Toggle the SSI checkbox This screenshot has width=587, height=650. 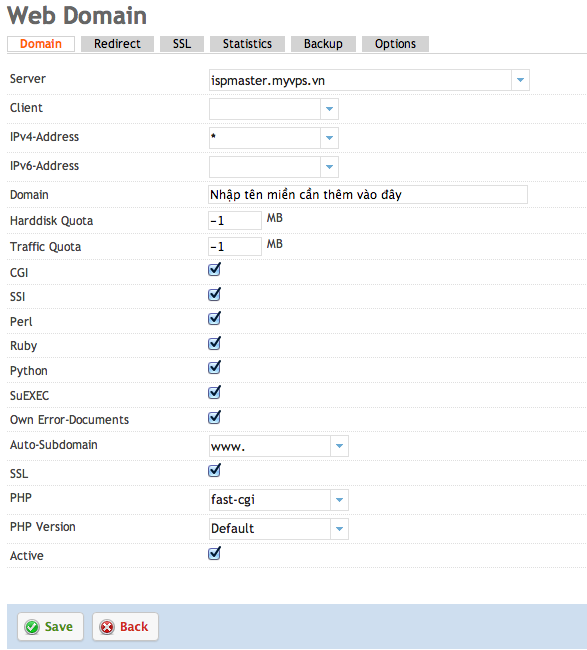pos(214,295)
